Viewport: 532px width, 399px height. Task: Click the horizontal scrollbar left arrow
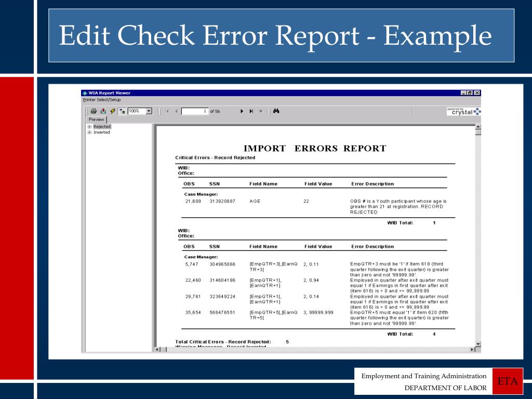[x=157, y=350]
